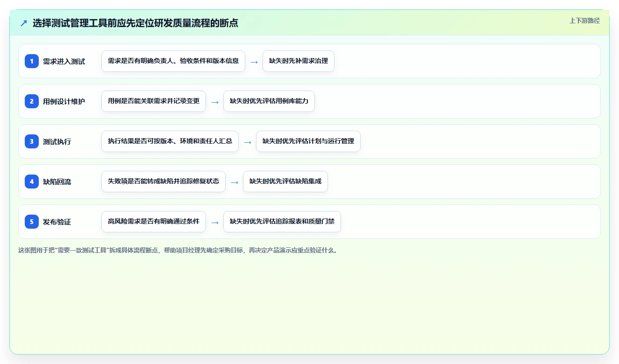Click step number badge 1
The image size is (619, 364).
(32, 61)
